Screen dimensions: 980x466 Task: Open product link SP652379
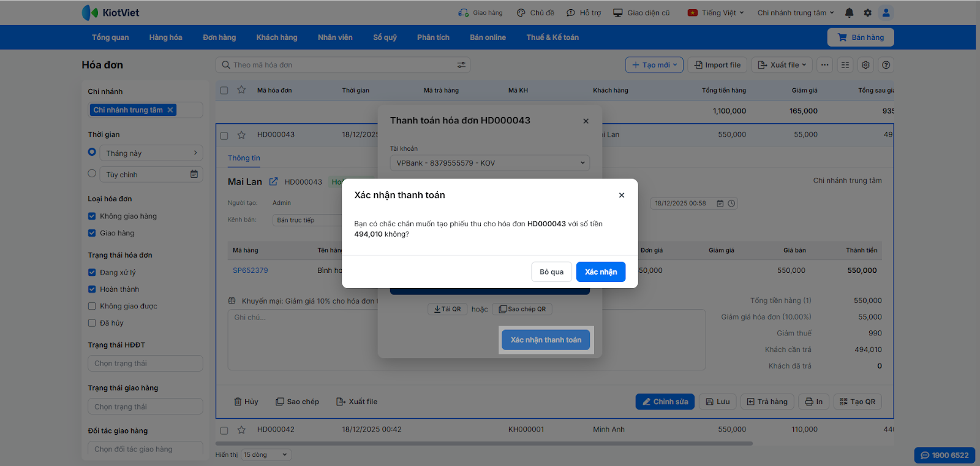250,270
